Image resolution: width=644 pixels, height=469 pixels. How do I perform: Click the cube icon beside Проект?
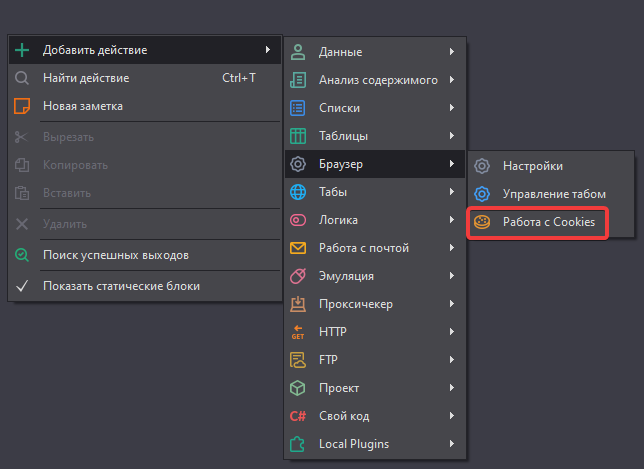click(x=297, y=388)
